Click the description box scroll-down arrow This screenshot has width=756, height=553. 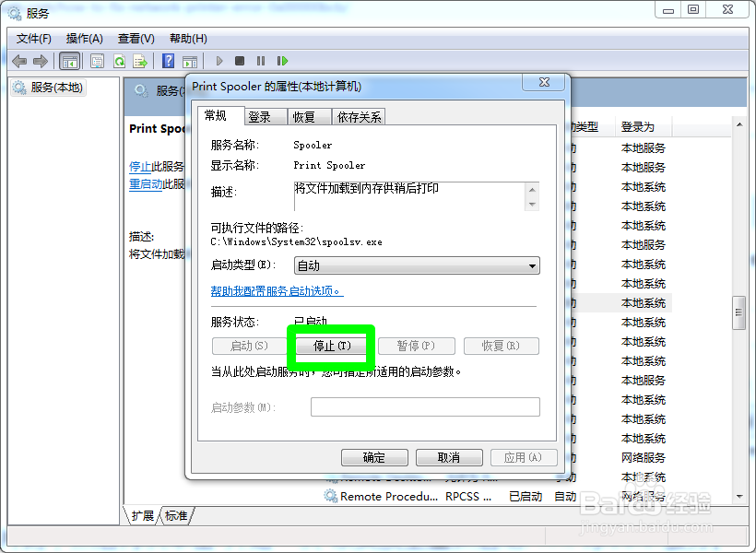coord(534,205)
